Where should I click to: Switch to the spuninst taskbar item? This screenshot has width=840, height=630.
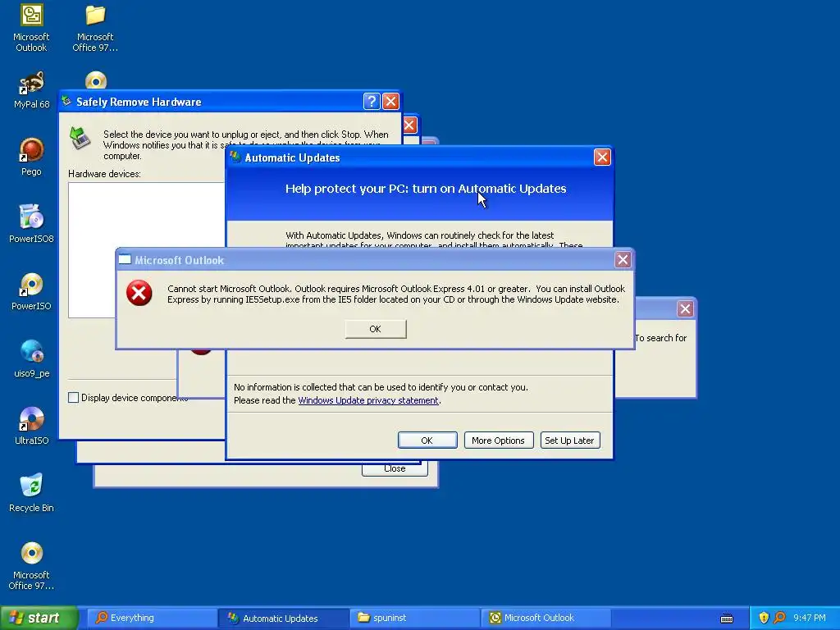coord(414,618)
